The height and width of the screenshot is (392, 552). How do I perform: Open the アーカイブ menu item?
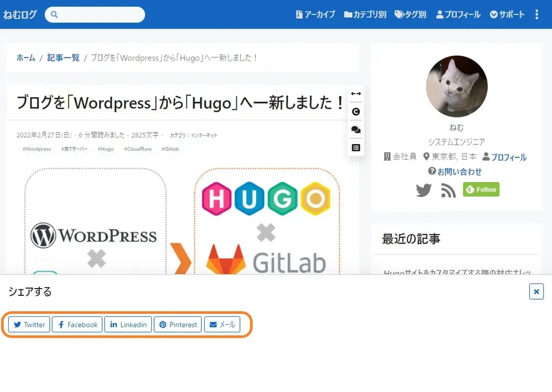(x=315, y=15)
